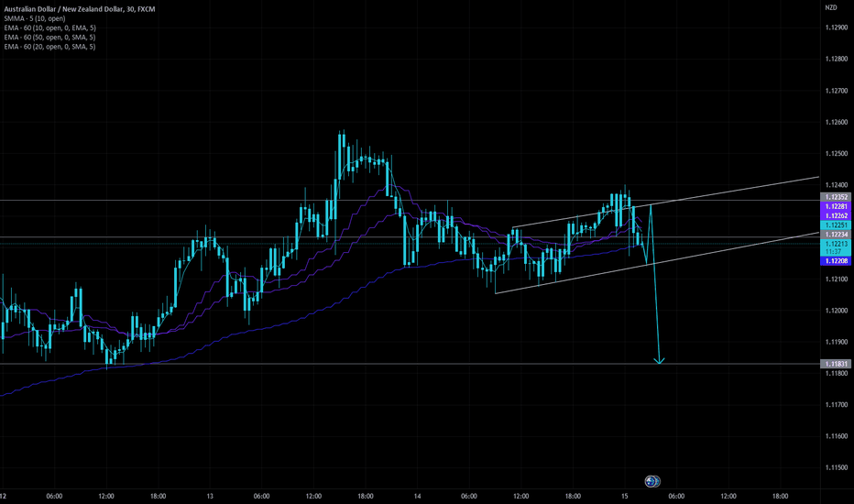
Task: Click the date 14 on time axis
Action: [417, 496]
